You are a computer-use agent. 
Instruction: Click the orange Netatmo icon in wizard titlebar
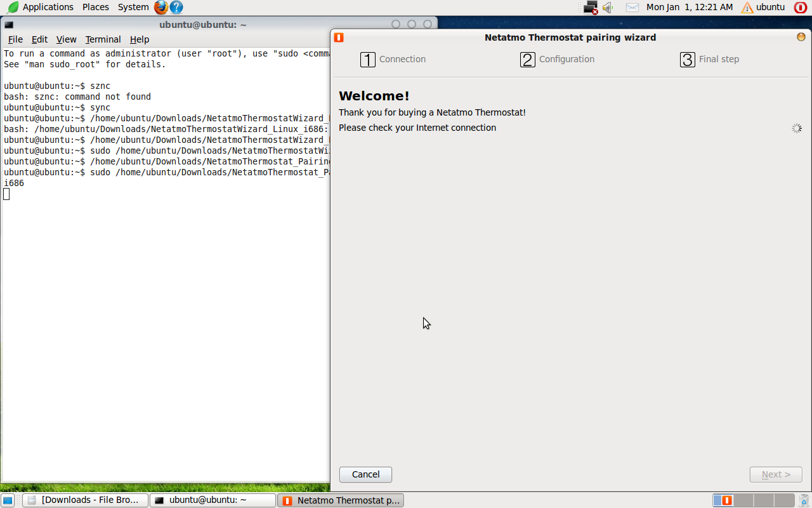point(339,37)
